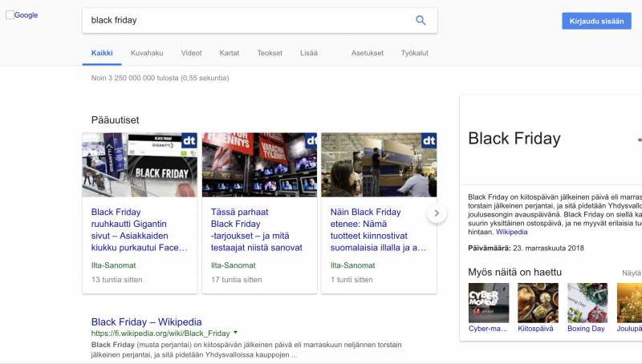Click the next arrow in news carousel

coord(437,213)
